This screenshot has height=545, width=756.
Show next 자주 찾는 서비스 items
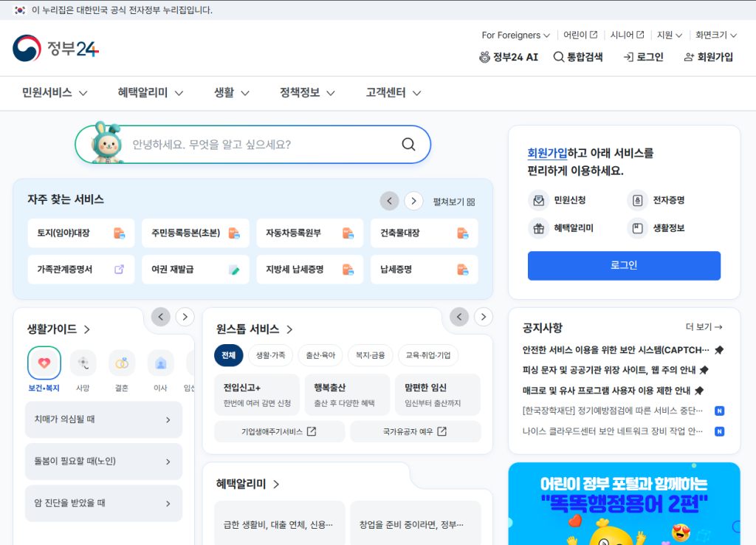(413, 201)
